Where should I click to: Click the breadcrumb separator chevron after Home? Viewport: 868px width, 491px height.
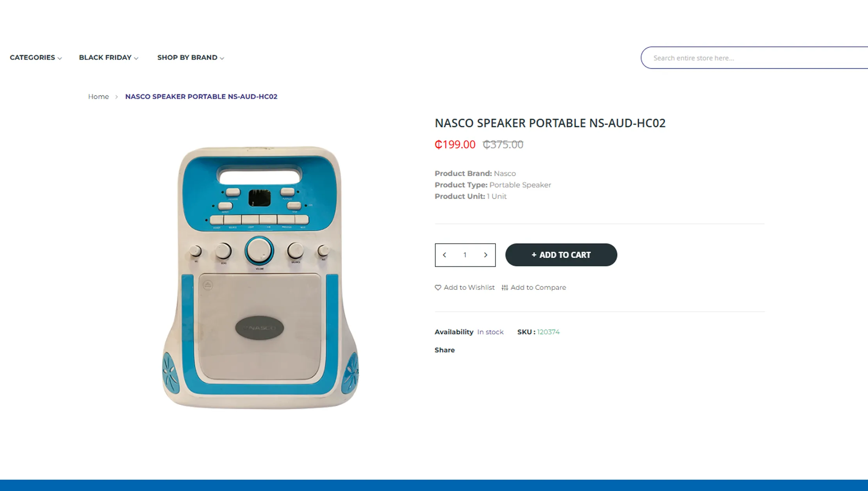click(x=116, y=96)
